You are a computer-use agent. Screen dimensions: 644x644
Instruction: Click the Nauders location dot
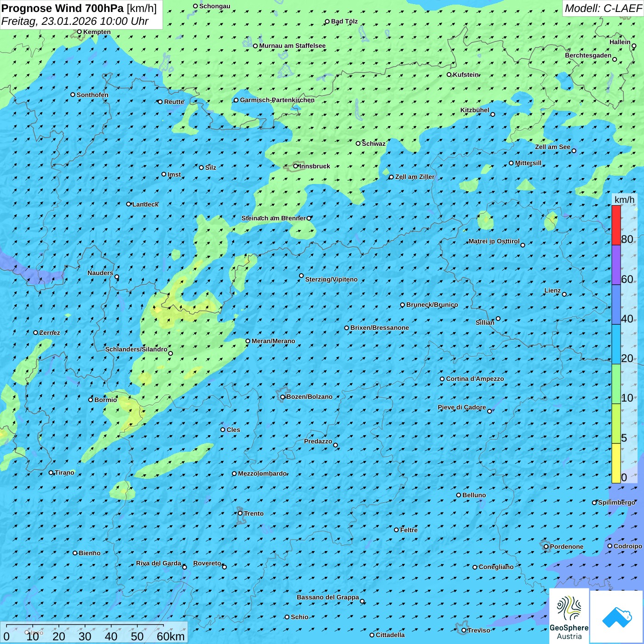[117, 277]
